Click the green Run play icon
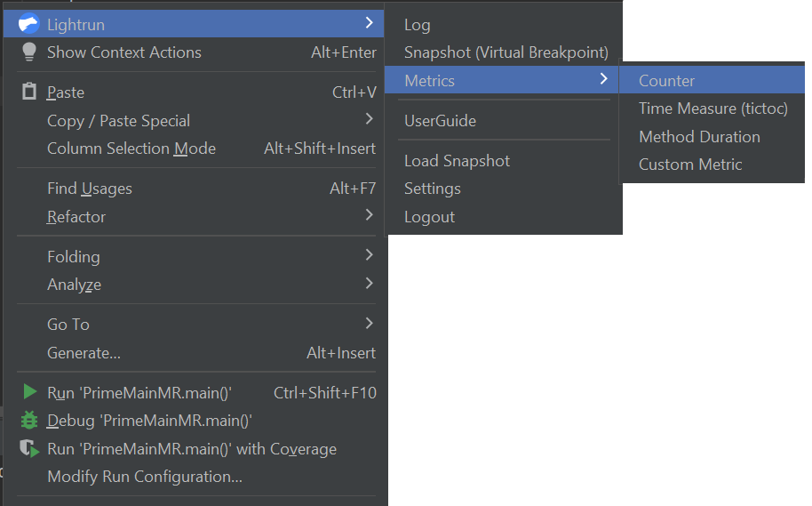This screenshot has width=812, height=506. click(x=29, y=392)
